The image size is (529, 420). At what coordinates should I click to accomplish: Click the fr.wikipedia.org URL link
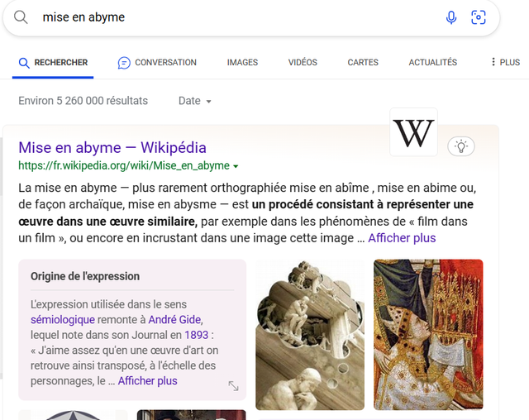click(x=124, y=165)
